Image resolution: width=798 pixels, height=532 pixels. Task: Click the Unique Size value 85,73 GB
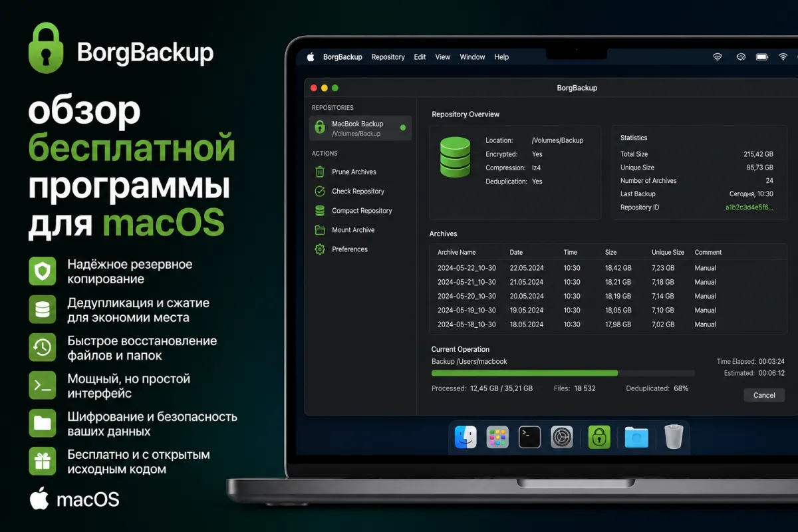pos(759,168)
